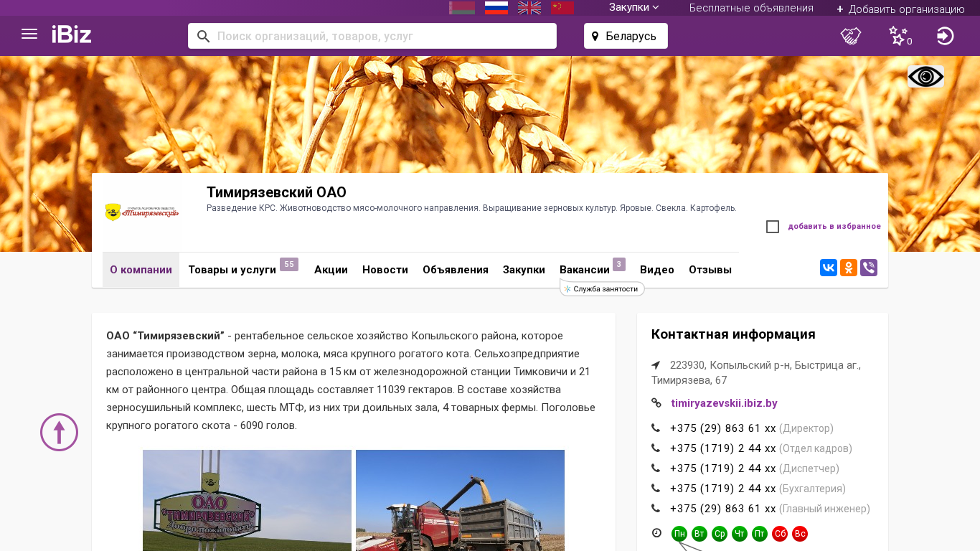The height and width of the screenshot is (551, 980).
Task: Select Wednesday (Ср) schedule circle
Action: (720, 534)
